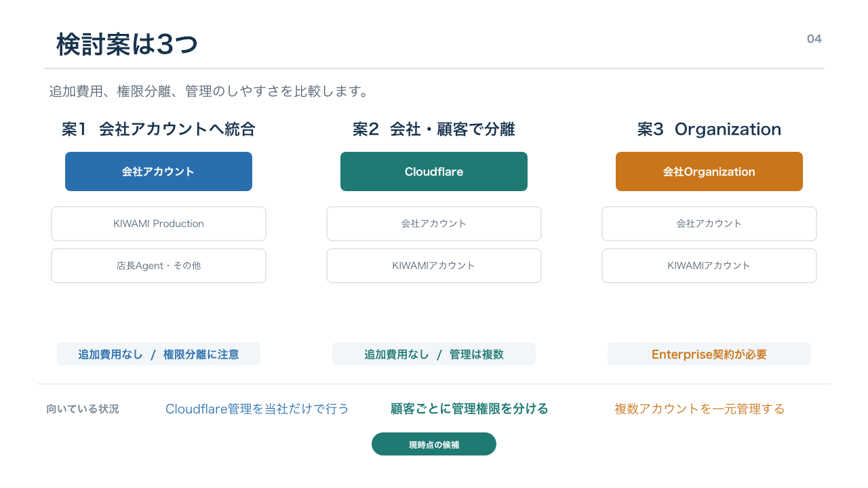This screenshot has height=488, width=868.
Task: Click 会社アカウント box under 会社Organization
Action: coord(709,224)
